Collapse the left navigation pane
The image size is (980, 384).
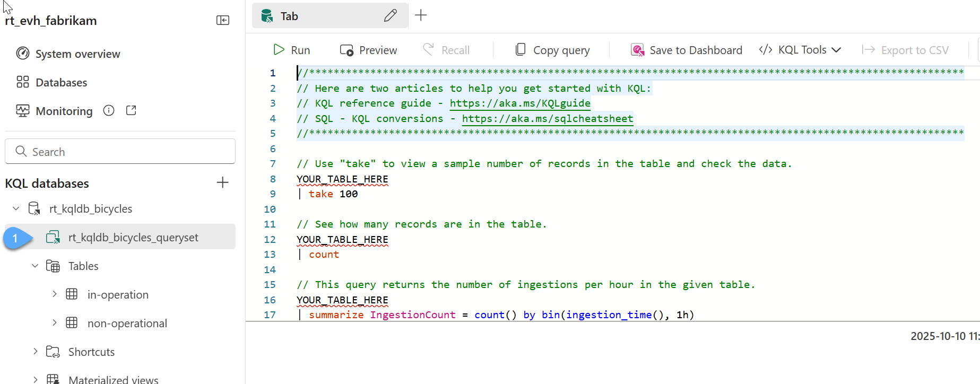[x=223, y=20]
